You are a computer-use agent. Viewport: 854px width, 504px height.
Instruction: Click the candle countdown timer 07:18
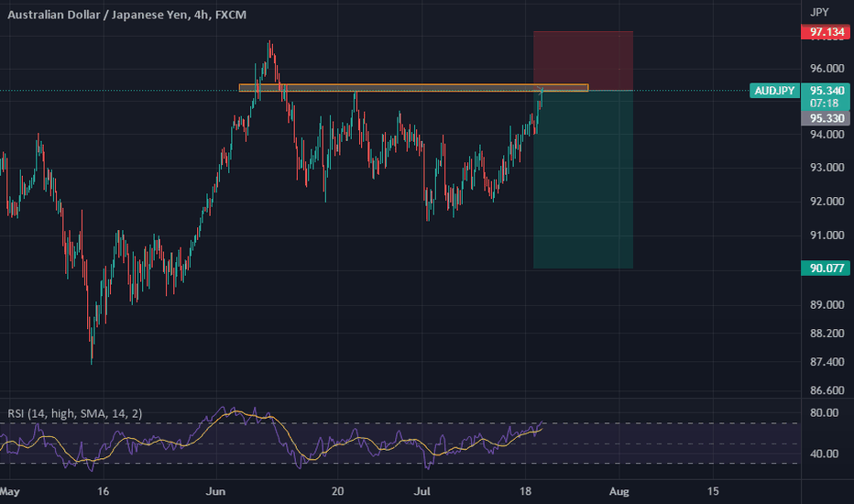(x=824, y=103)
